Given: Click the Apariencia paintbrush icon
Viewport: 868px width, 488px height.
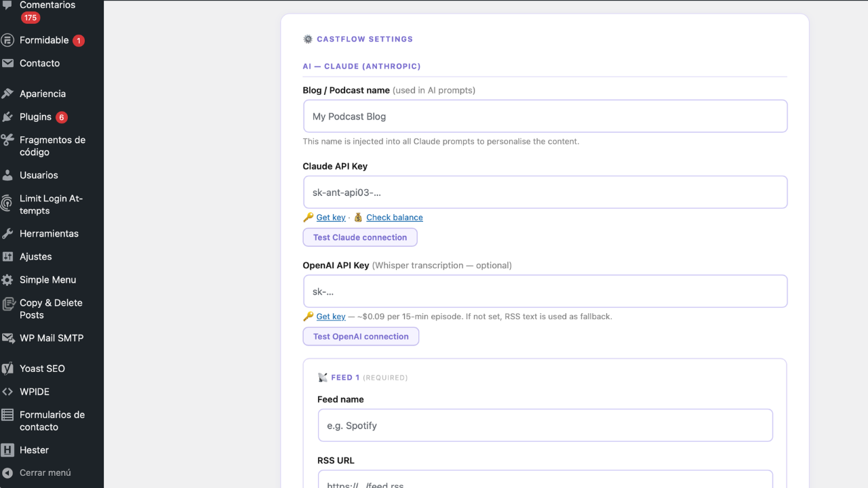Looking at the screenshot, I should click(x=7, y=94).
